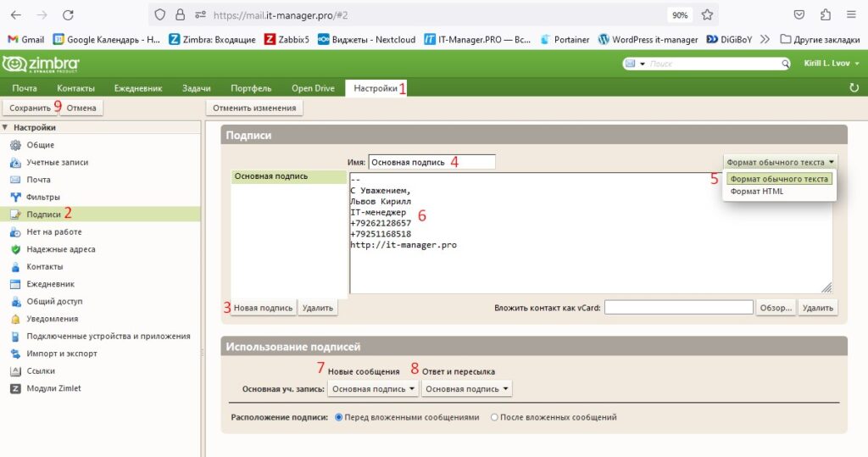Open Модули Zimlet icon
The height and width of the screenshot is (457, 868).
[x=15, y=388]
